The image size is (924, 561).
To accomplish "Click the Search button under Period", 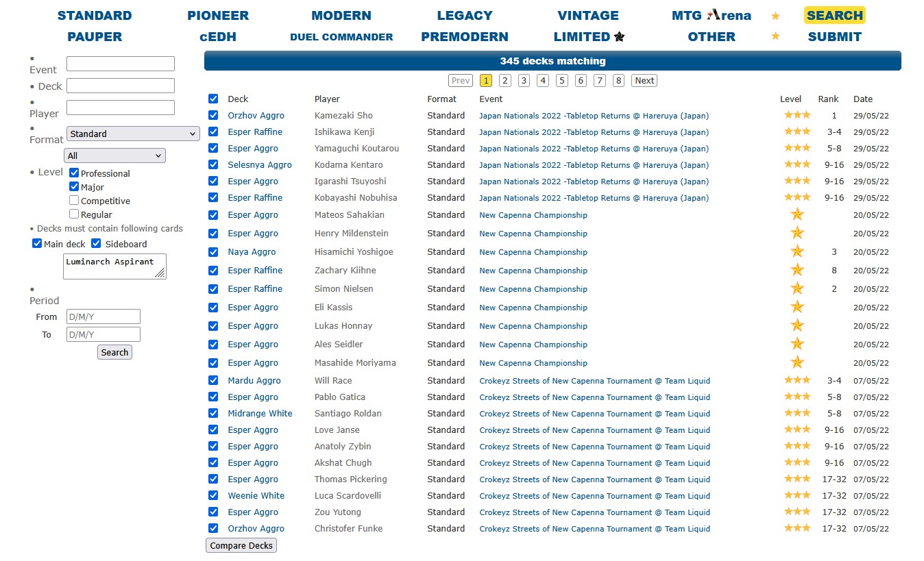I will point(114,352).
